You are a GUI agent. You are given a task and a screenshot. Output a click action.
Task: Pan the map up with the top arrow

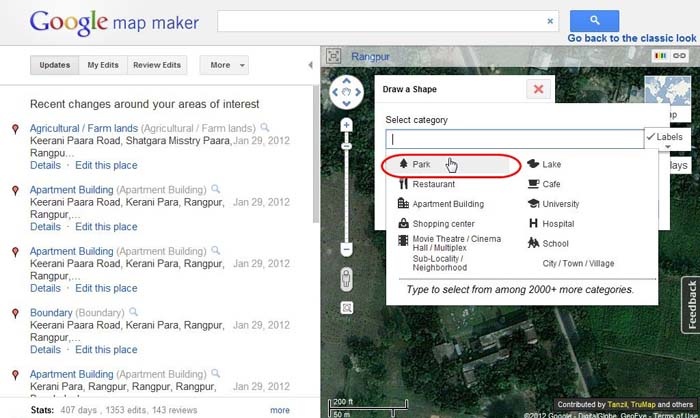click(x=346, y=81)
